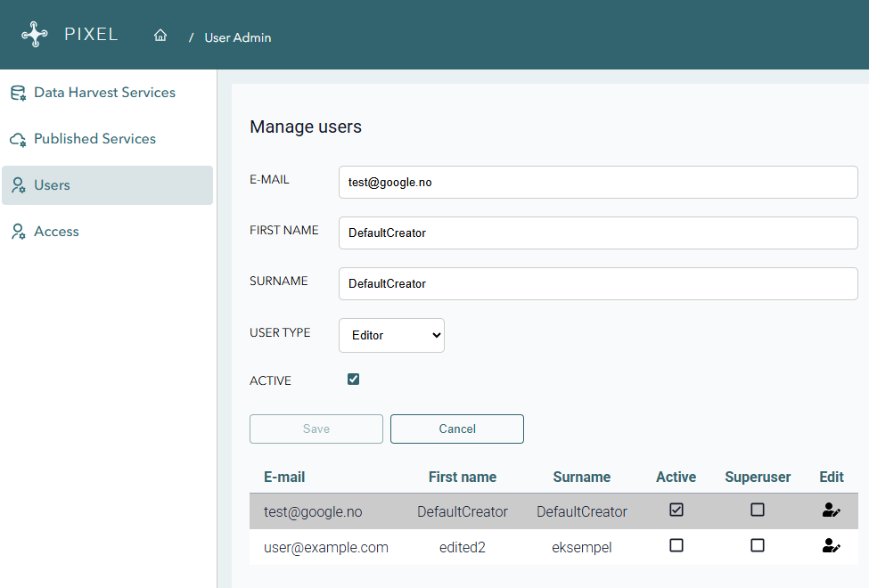Focus the SURNAME text field
This screenshot has height=588, width=869.
(598, 283)
